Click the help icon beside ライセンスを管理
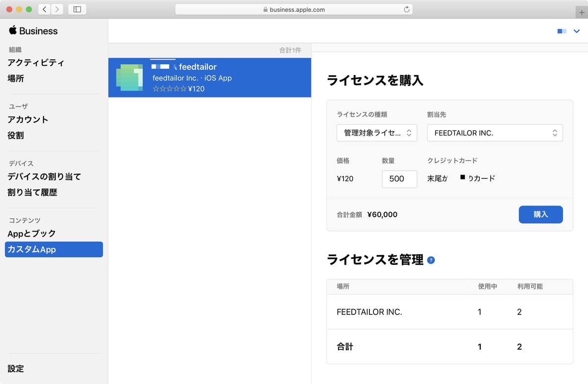This screenshot has height=384, width=588. (431, 260)
